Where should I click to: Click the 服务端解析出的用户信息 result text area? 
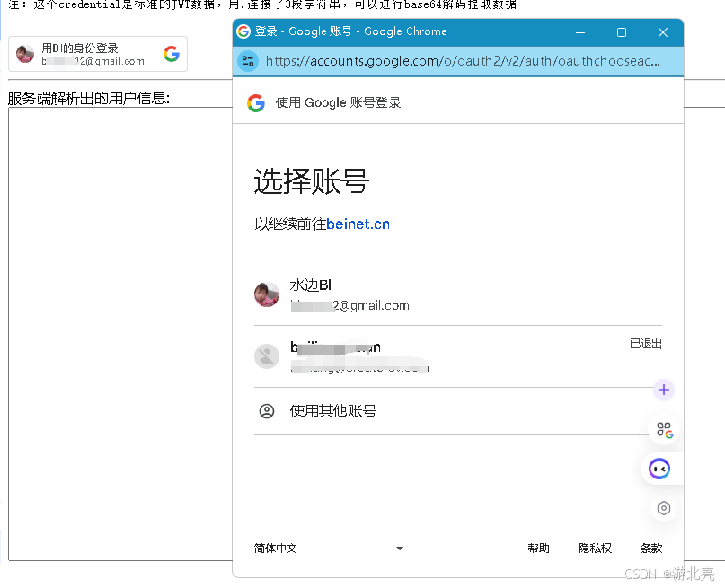coord(120,334)
